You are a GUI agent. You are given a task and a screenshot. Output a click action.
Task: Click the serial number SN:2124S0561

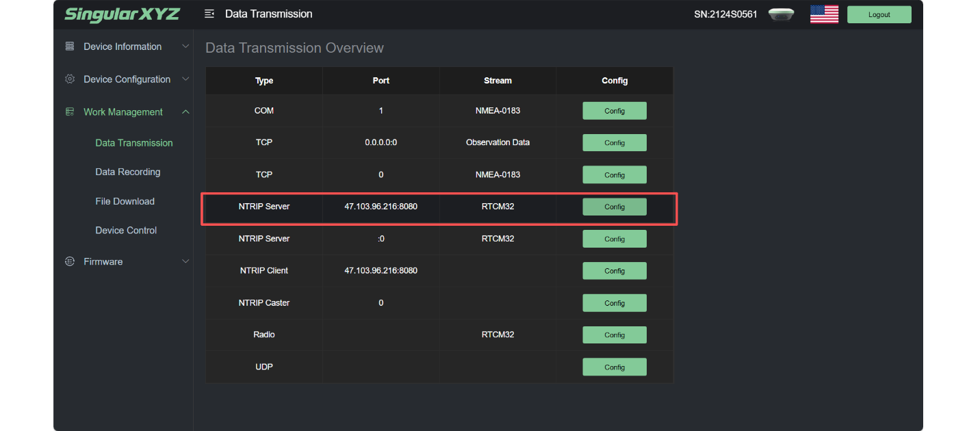click(725, 14)
